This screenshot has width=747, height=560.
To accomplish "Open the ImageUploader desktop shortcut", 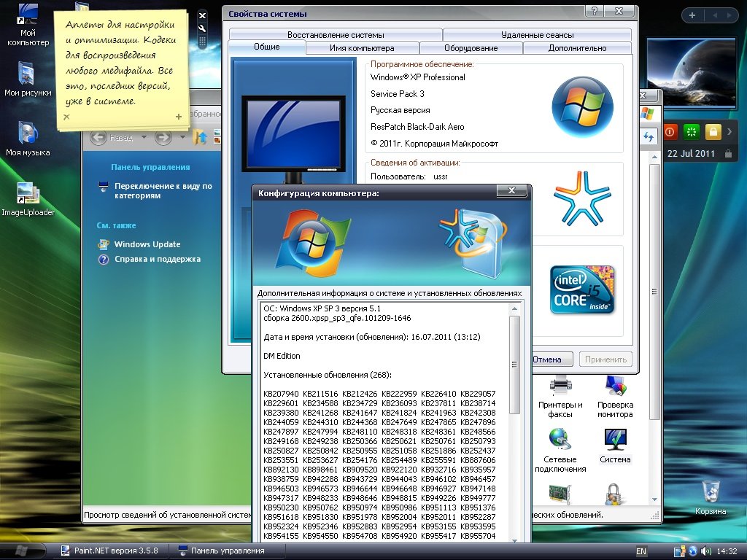I will click(x=28, y=195).
